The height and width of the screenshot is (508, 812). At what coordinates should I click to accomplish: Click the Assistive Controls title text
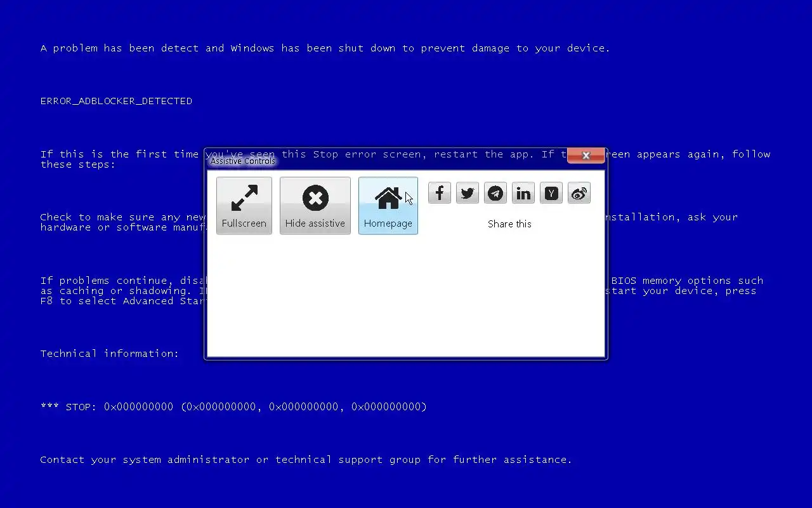click(243, 161)
